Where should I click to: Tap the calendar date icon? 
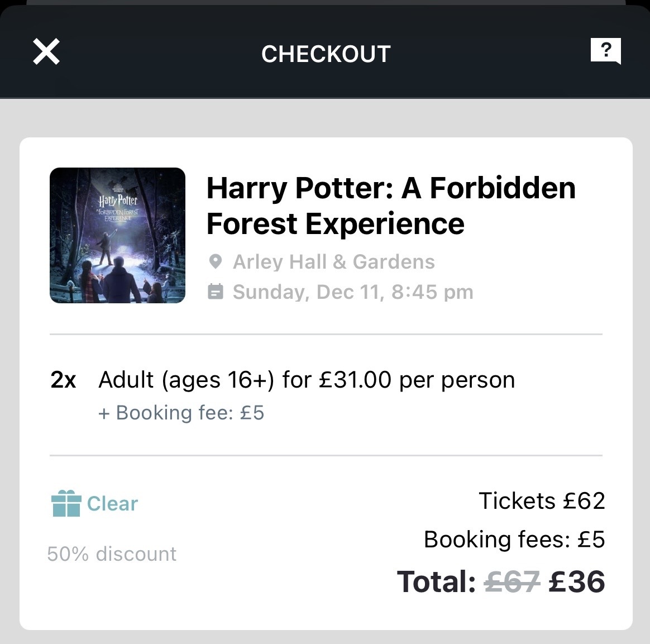click(x=215, y=292)
